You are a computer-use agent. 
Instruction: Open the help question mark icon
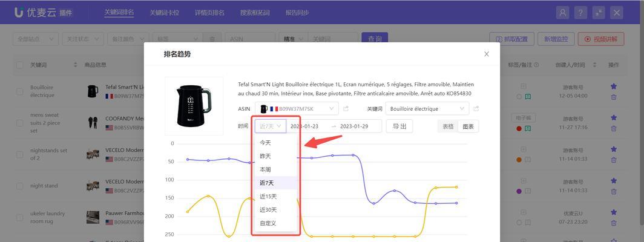(x=580, y=13)
